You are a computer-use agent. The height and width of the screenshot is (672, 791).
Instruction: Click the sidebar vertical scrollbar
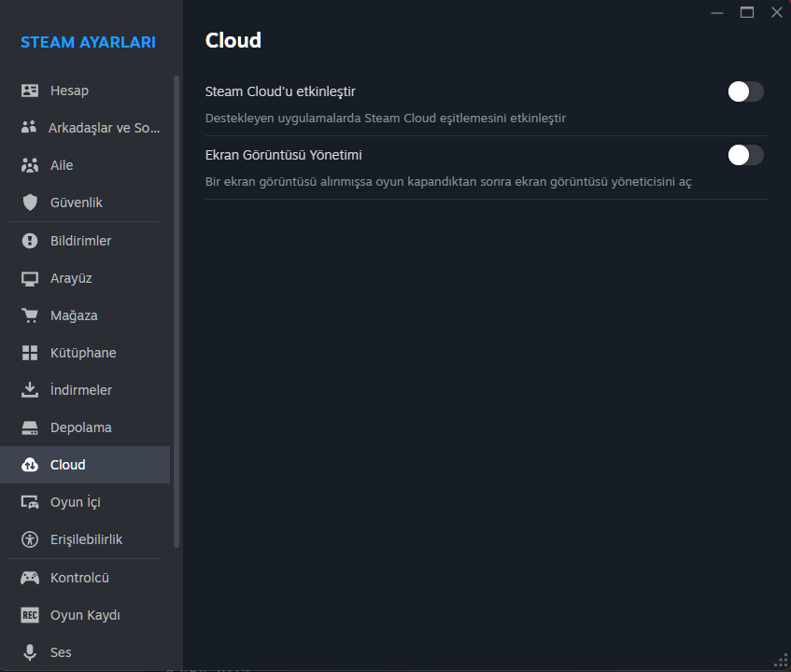pyautogui.click(x=177, y=312)
